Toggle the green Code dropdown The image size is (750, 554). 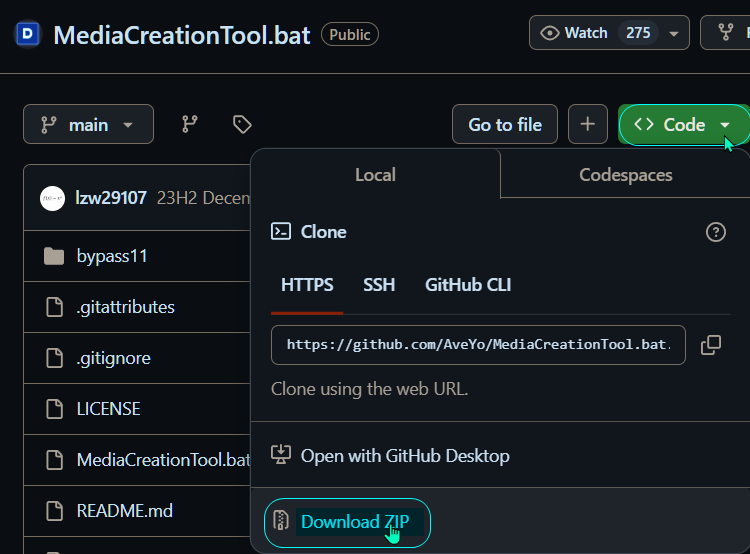(684, 124)
